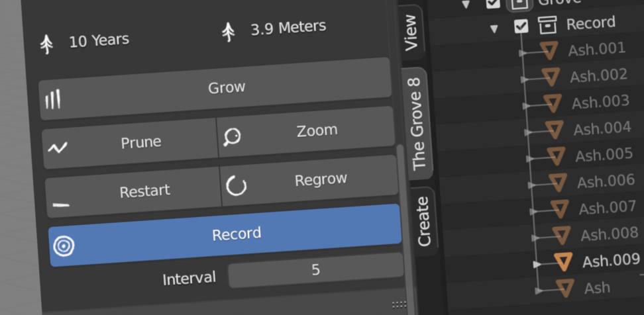Click the mesh icon of the last Ash object
Viewport: 644px width, 315px height.
[x=564, y=289]
